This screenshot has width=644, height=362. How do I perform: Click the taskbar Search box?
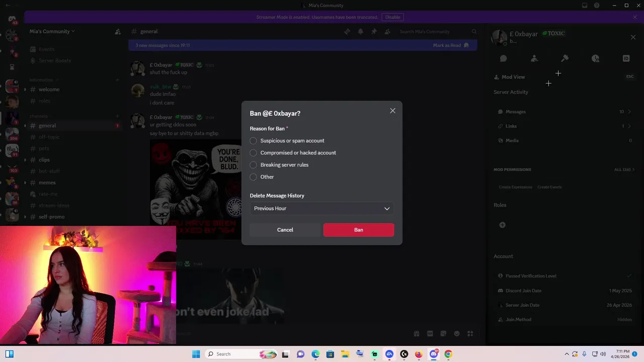tap(242, 354)
